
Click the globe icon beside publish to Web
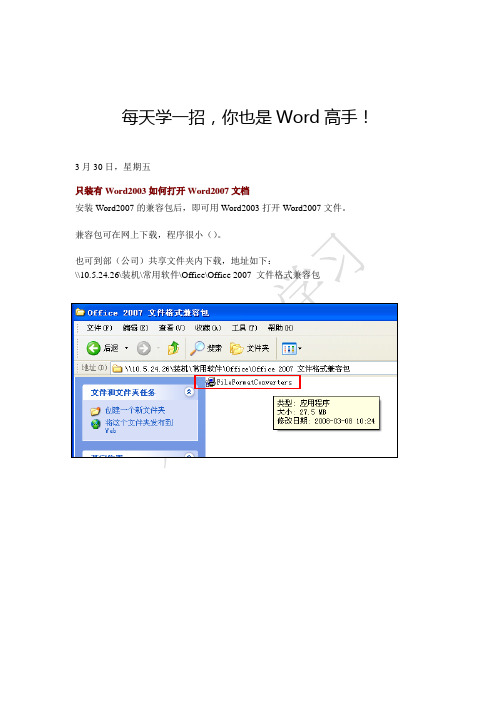(95, 424)
